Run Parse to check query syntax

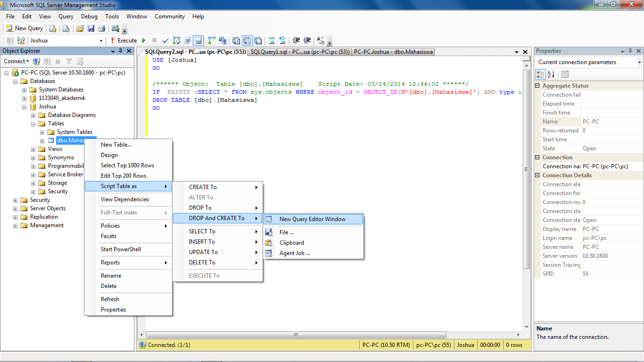click(x=165, y=41)
